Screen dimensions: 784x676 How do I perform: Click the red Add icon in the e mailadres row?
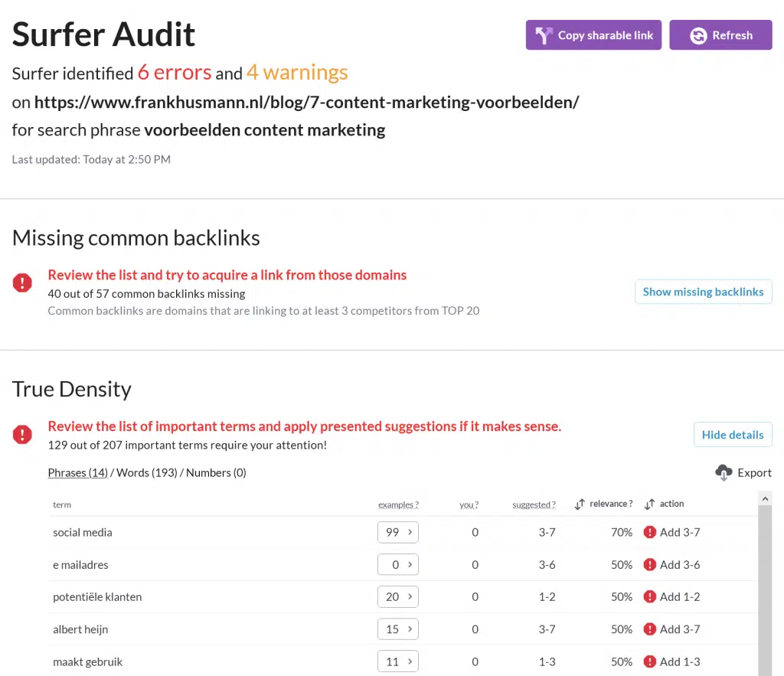tap(652, 564)
